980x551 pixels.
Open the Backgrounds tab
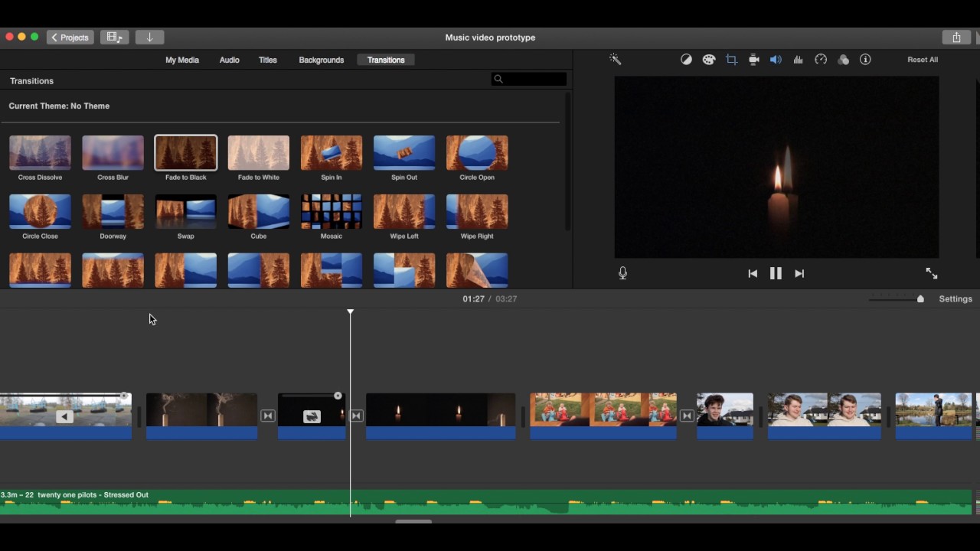coord(322,60)
